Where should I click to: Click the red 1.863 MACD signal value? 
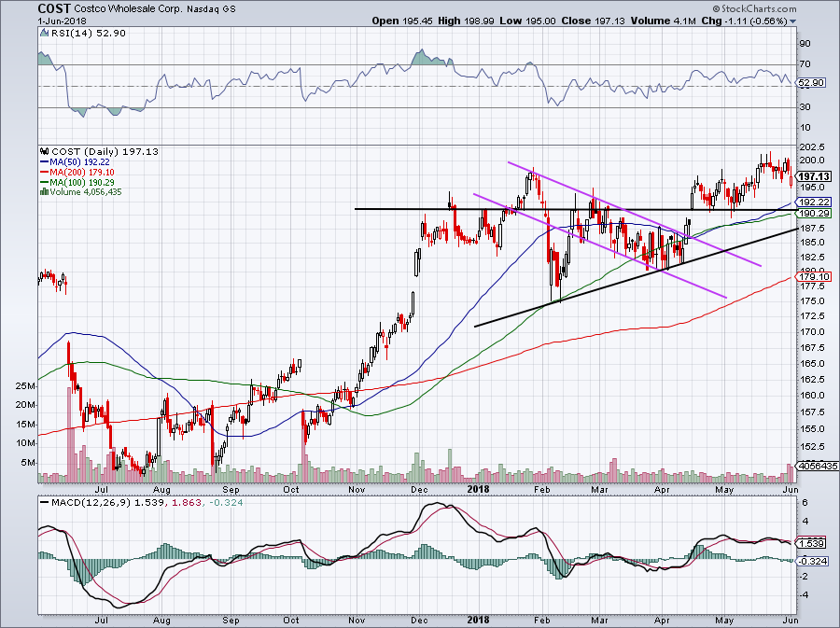[188, 503]
